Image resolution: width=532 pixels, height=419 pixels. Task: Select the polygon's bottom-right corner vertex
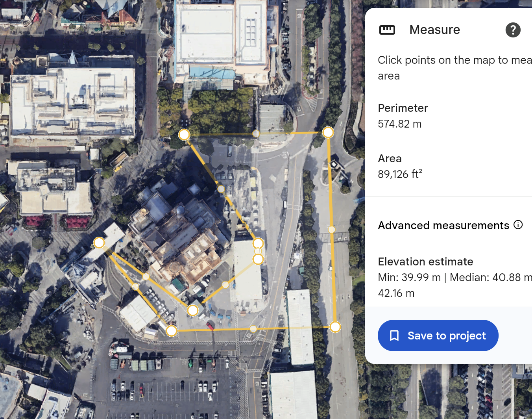(335, 327)
